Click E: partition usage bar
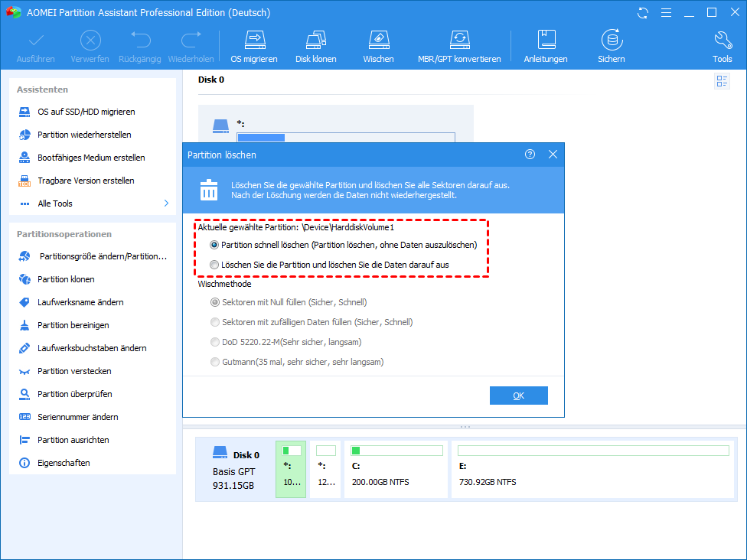Viewport: 747px width, 560px height. (x=593, y=451)
